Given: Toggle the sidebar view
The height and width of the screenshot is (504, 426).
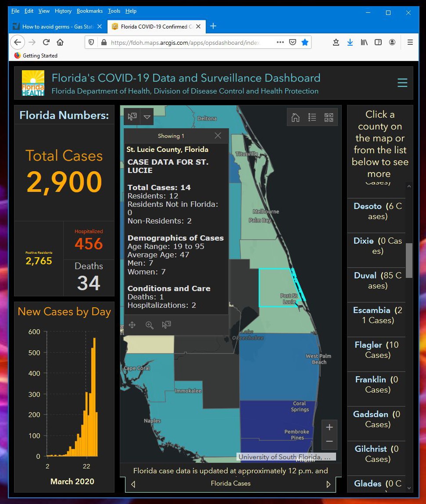Looking at the screenshot, I should [378, 42].
